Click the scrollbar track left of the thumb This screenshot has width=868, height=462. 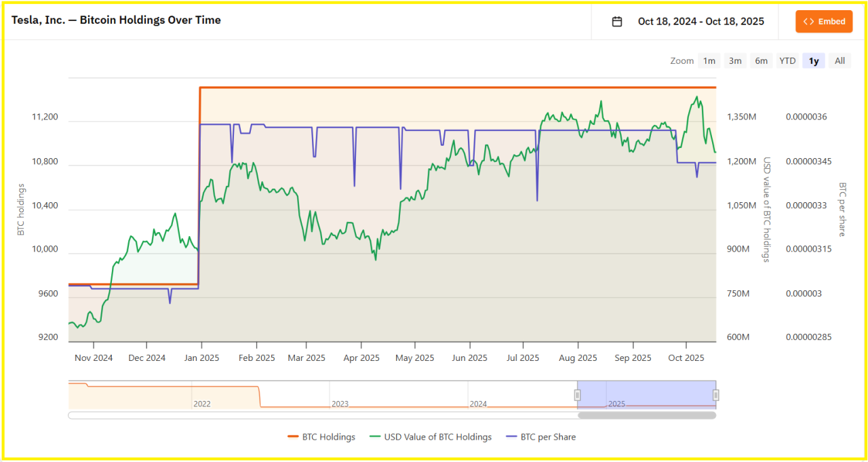(319, 415)
